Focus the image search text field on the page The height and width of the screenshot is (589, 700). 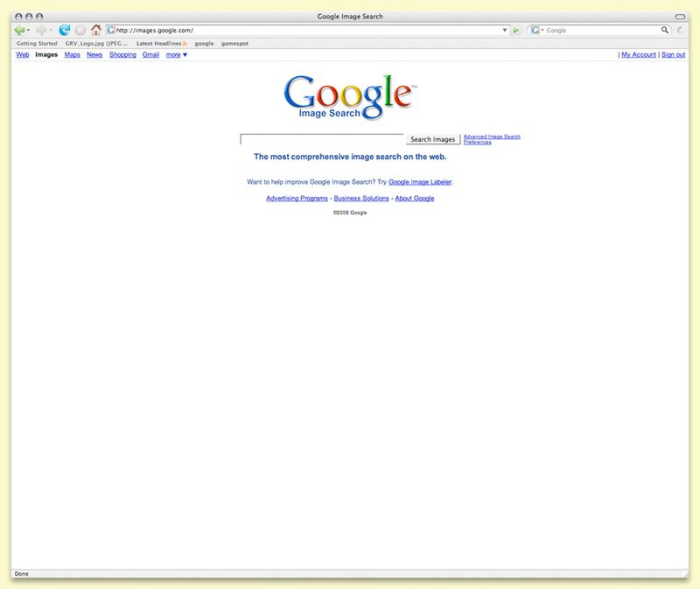pyautogui.click(x=321, y=139)
